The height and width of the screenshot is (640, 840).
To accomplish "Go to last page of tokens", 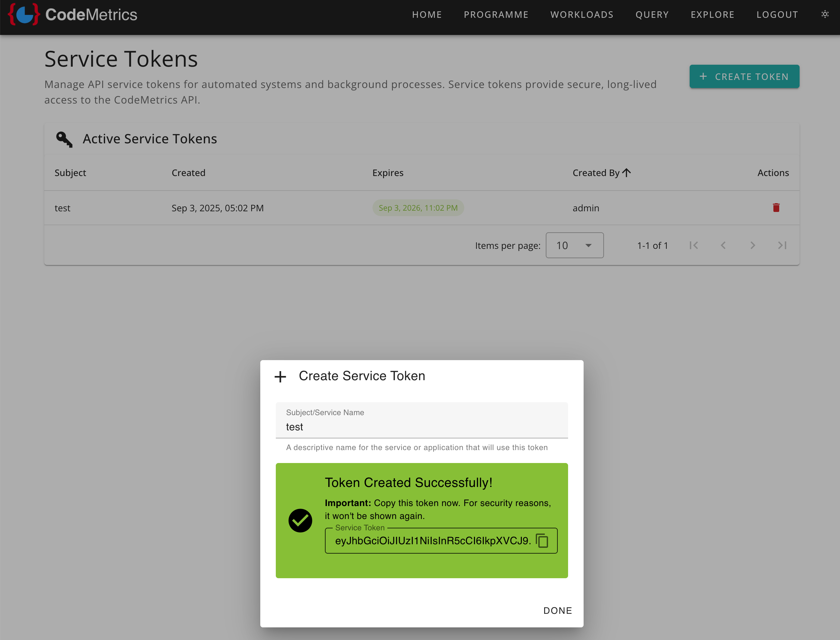I will [782, 245].
